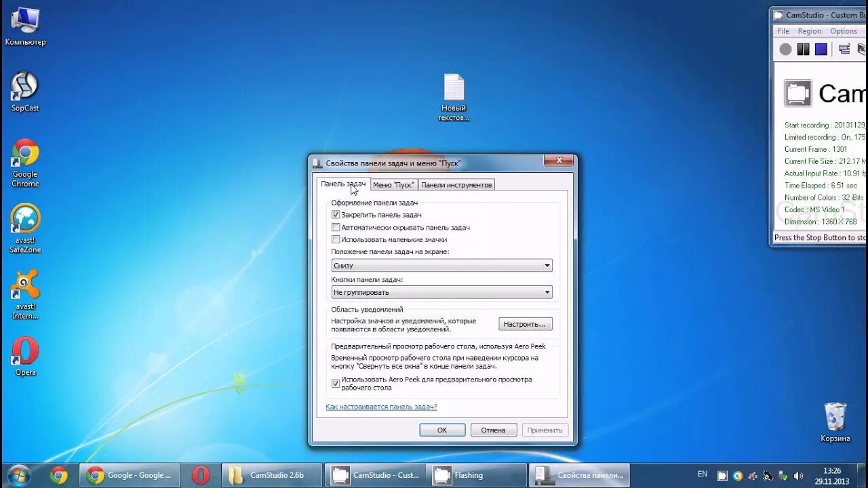Open the File menu in CamStudio
Screen dimensions: 868x488
click(x=783, y=31)
